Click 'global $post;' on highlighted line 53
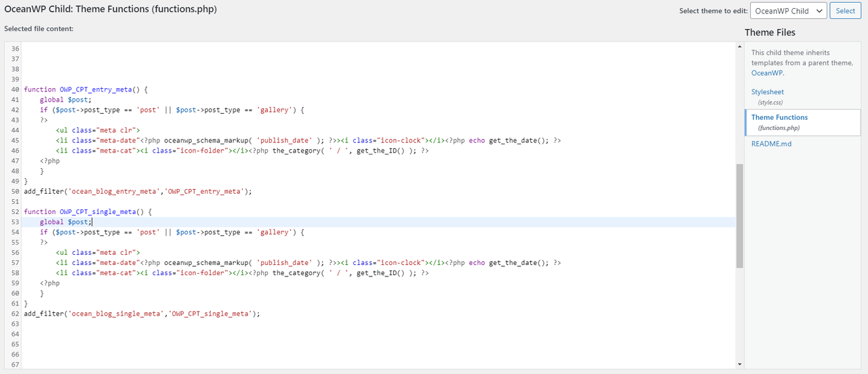868x374 pixels. [x=65, y=222]
